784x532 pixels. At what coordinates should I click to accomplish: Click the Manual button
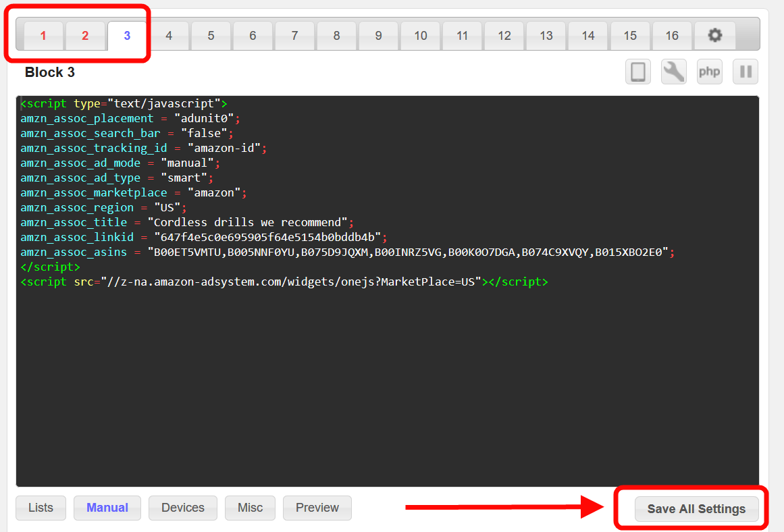(107, 508)
